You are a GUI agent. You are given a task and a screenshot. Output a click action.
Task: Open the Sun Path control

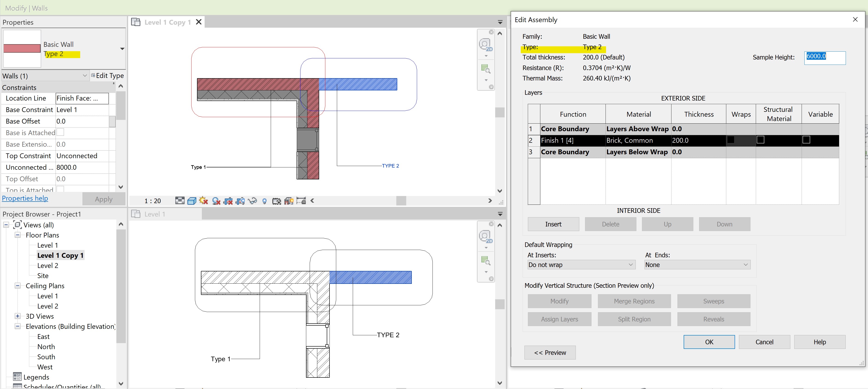coord(203,201)
